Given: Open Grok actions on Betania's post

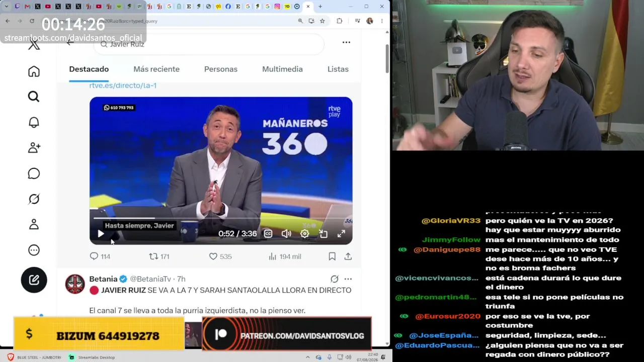Looking at the screenshot, I should [335, 279].
